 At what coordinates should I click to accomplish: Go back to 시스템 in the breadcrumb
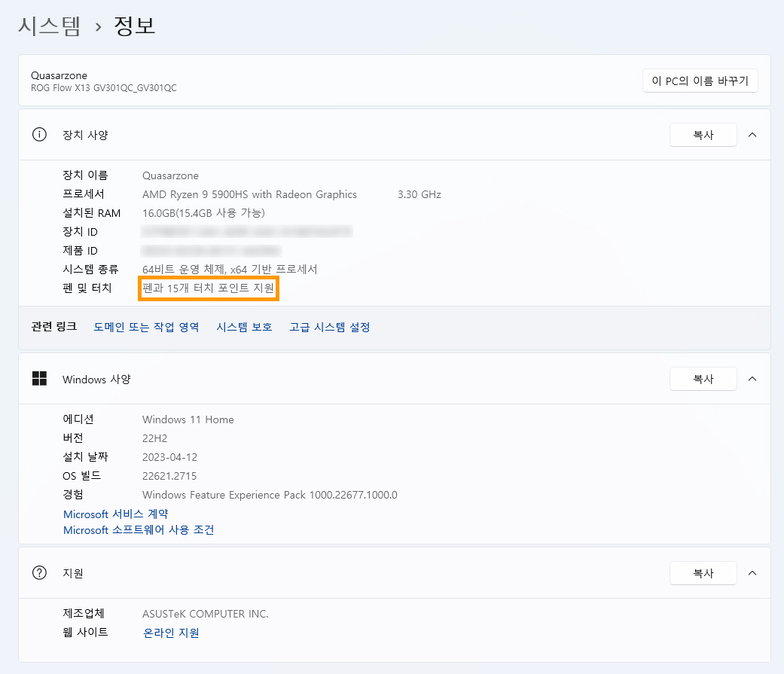(x=49, y=26)
